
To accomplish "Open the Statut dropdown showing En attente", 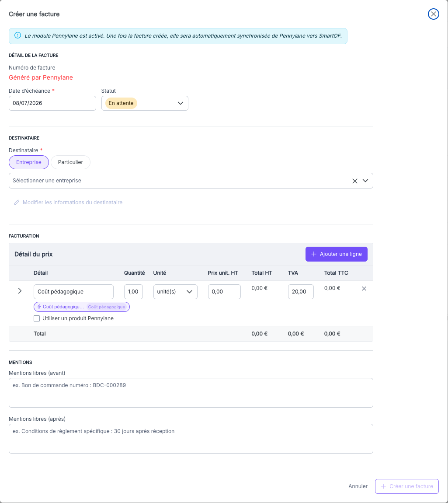I will 145,103.
